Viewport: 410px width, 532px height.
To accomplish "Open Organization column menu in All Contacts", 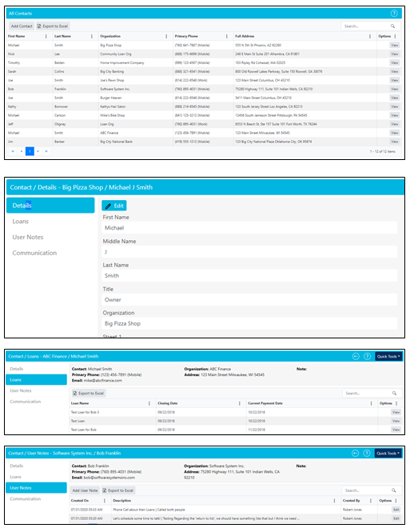I will [x=166, y=36].
